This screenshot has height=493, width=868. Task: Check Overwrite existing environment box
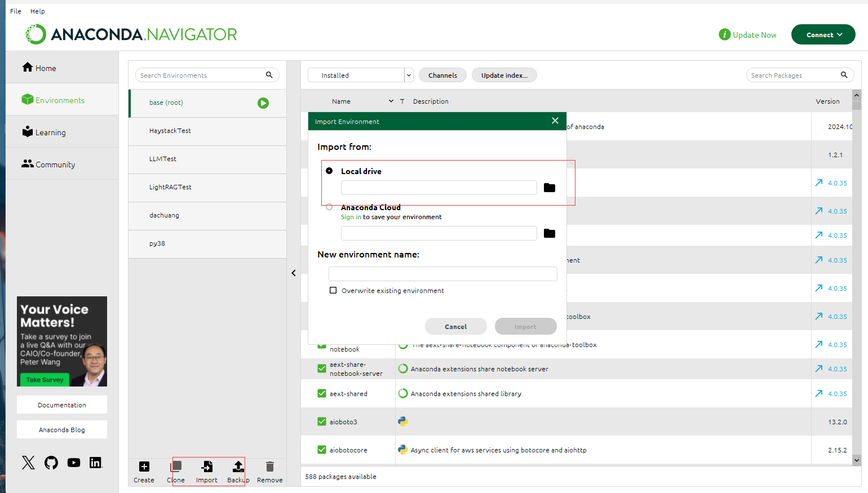[x=333, y=291]
